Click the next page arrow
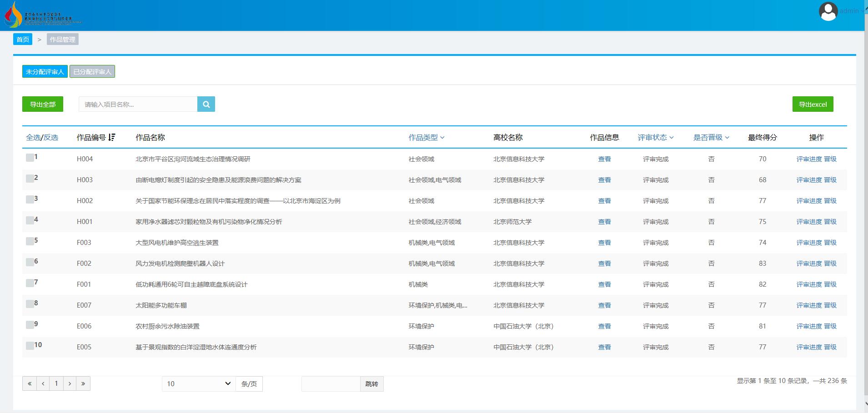Screen dimensions: 868x413 coord(70,383)
